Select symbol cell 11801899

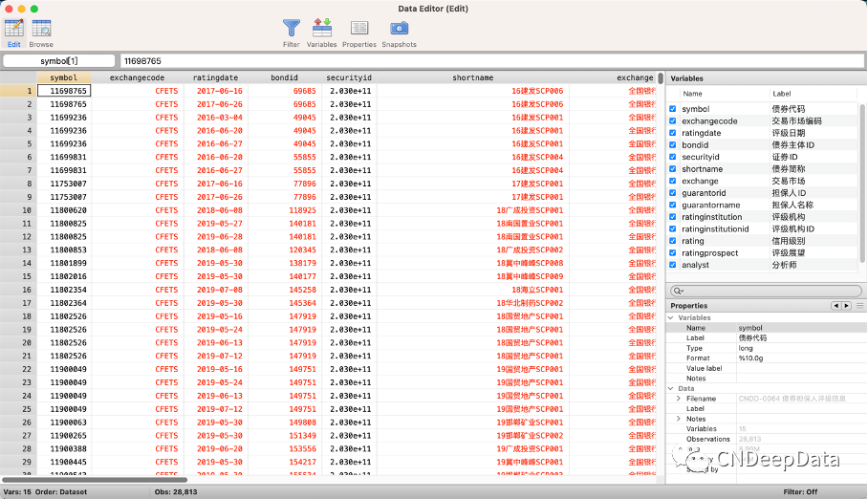[64, 263]
